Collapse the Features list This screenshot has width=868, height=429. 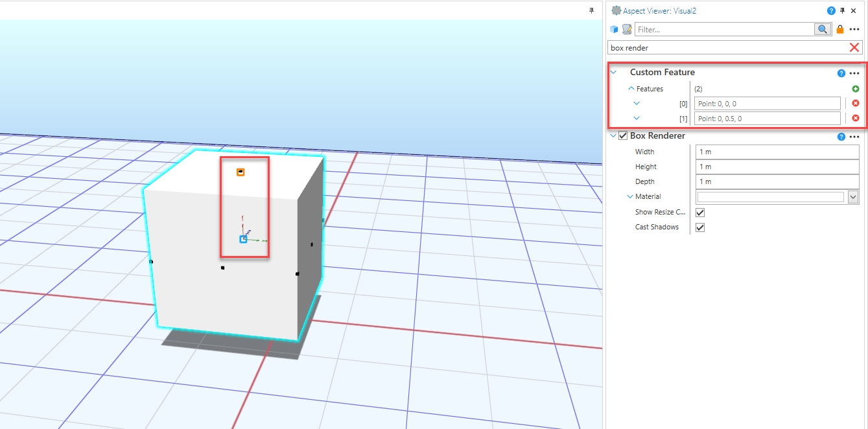(632, 89)
